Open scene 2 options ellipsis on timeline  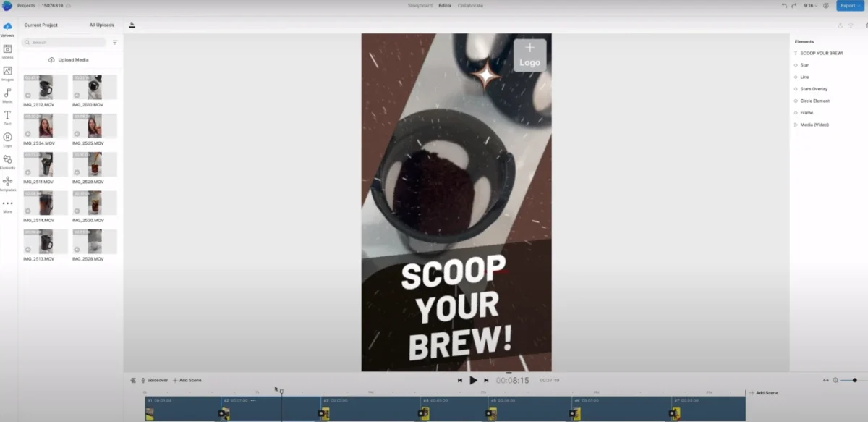tap(253, 400)
